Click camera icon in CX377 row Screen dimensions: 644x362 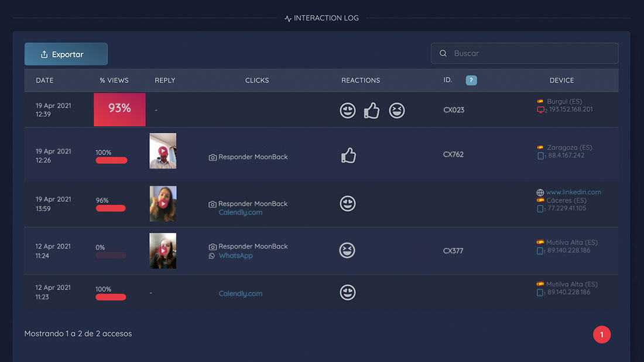213,247
